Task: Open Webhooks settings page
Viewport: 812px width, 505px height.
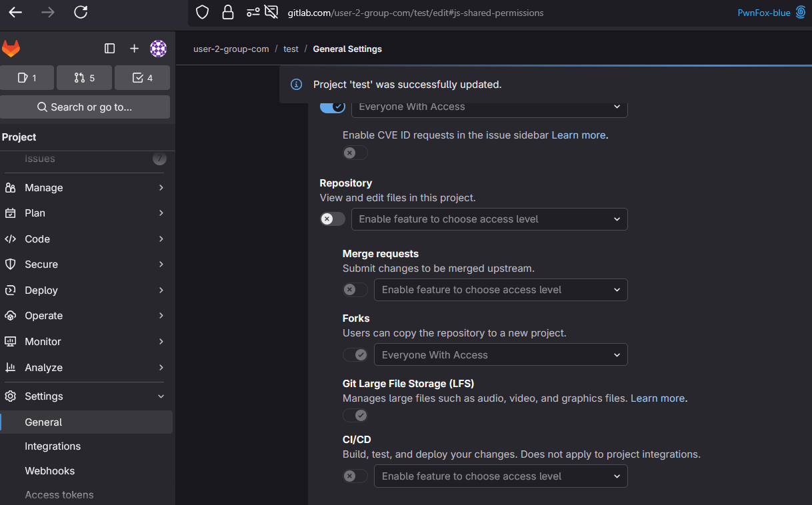Action: click(50, 471)
